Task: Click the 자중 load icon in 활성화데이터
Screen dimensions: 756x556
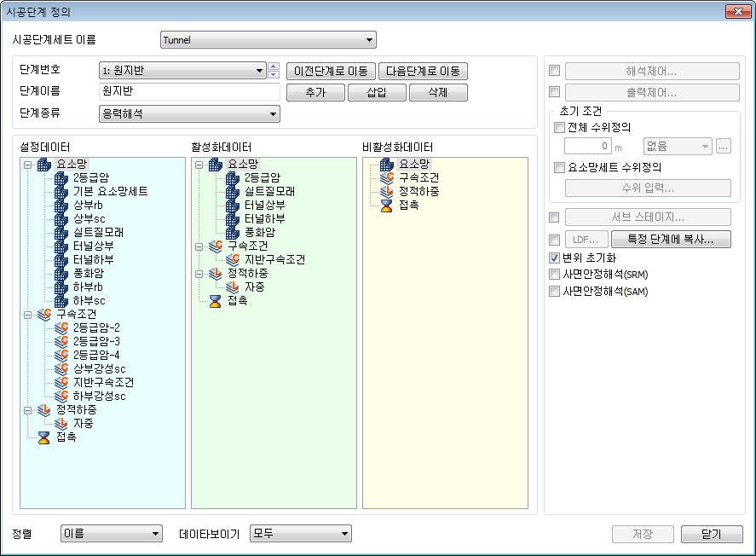Action: click(x=233, y=287)
